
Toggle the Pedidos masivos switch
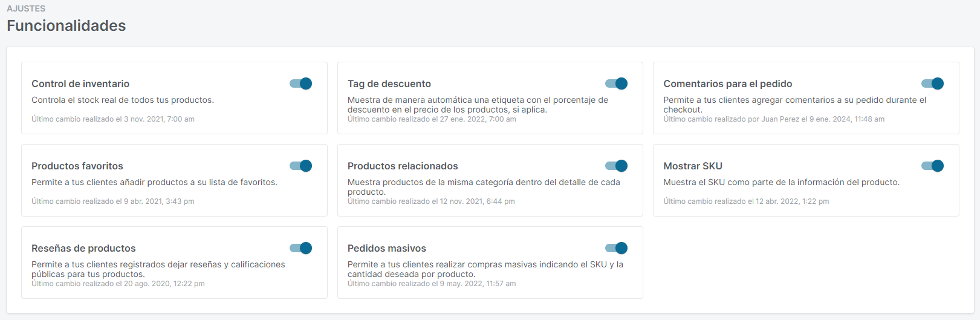click(x=616, y=248)
